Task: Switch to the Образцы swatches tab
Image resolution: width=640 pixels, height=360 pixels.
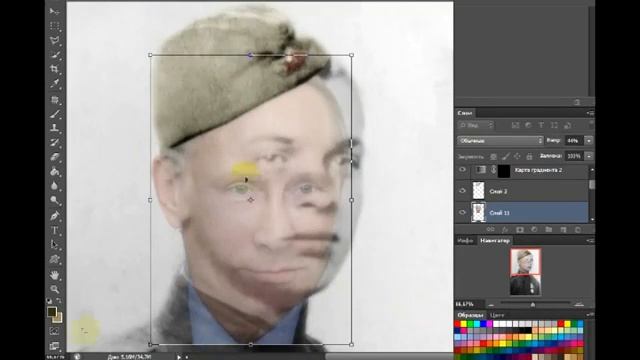Action: pyautogui.click(x=470, y=315)
